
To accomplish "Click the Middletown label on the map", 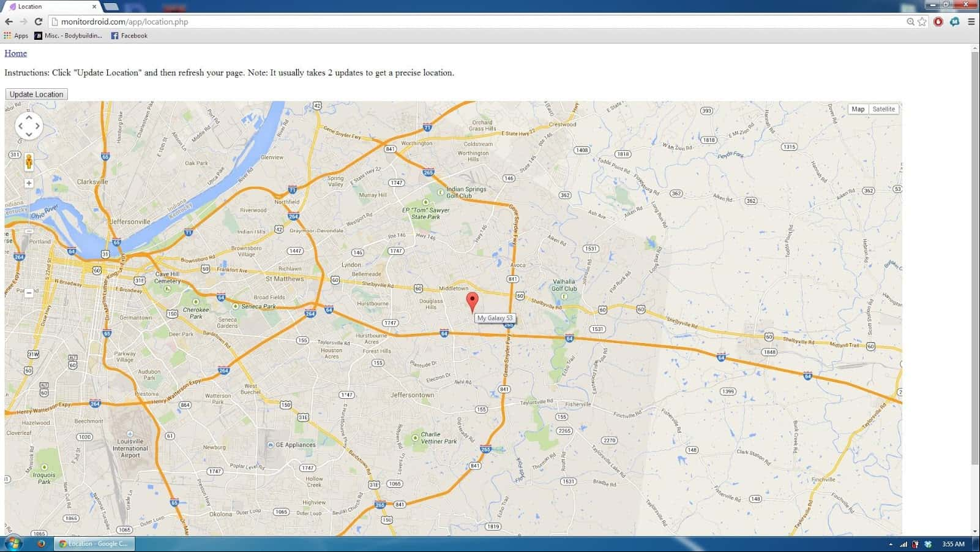I will pos(454,289).
